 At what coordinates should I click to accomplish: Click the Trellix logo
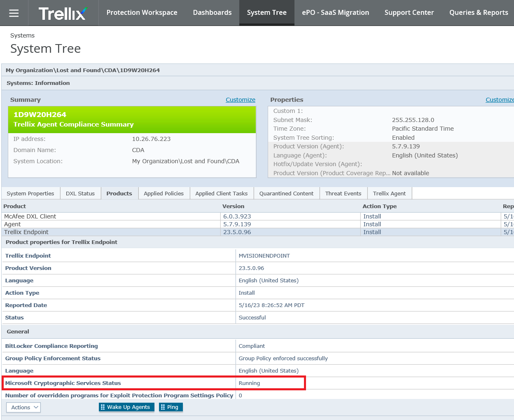tap(63, 13)
